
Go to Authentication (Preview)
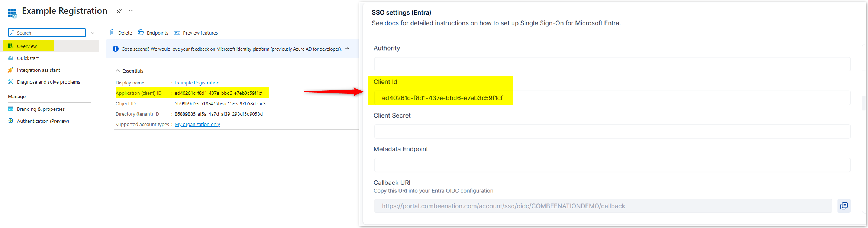(43, 121)
